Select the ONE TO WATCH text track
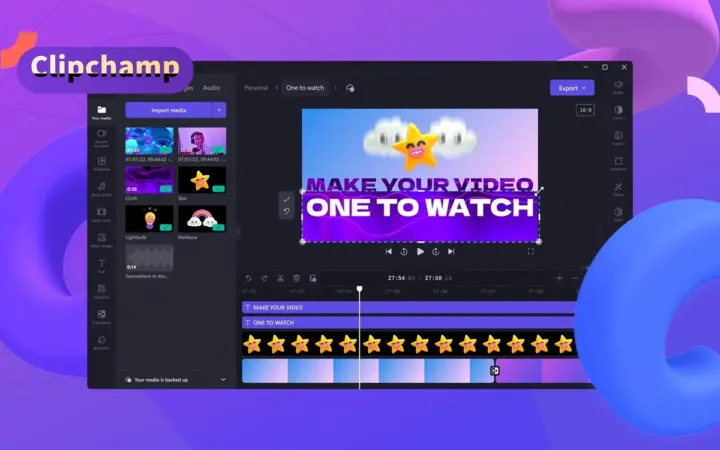 pos(409,323)
